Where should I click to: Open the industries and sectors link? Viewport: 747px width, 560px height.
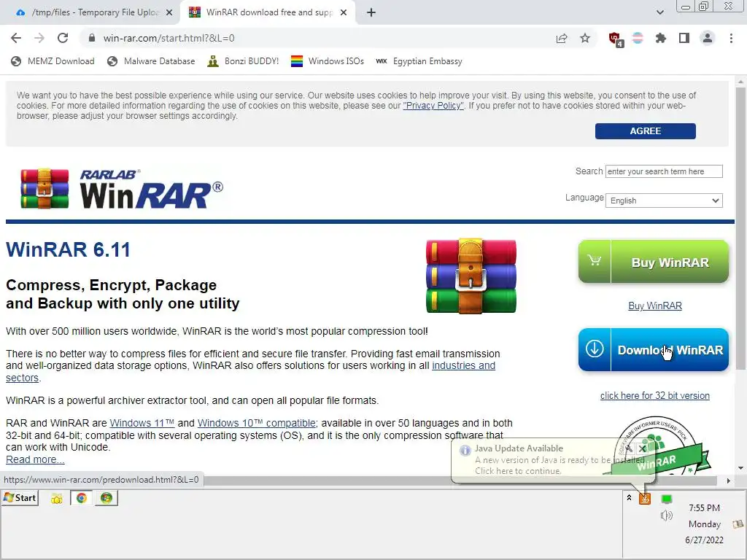[x=463, y=366]
